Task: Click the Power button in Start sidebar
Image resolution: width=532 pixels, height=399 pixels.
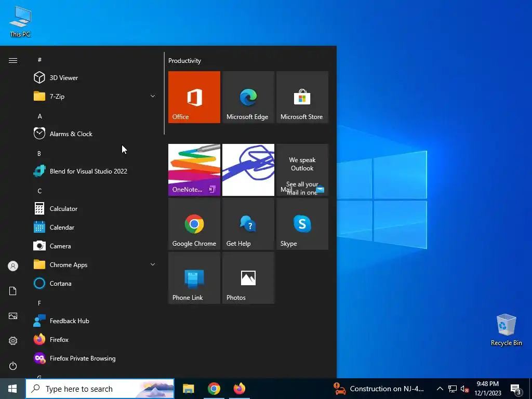Action: tap(13, 366)
